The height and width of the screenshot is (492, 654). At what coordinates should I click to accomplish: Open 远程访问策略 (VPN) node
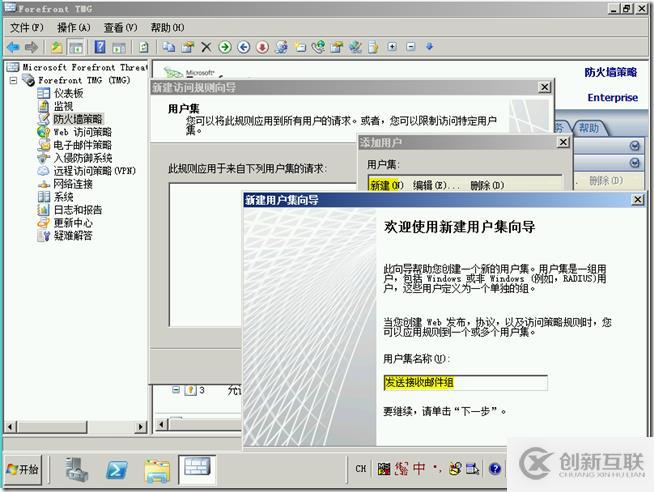[x=95, y=171]
